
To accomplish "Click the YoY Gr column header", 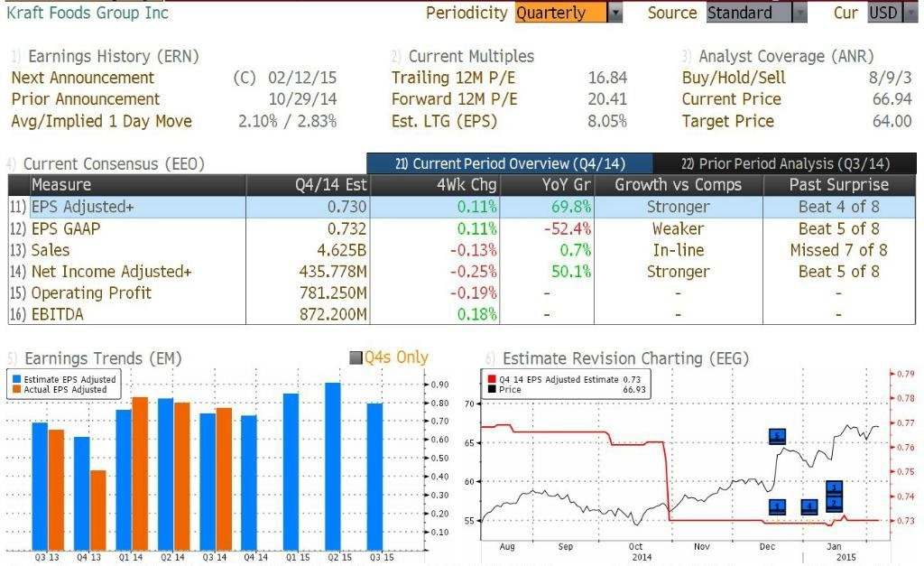I will [547, 184].
